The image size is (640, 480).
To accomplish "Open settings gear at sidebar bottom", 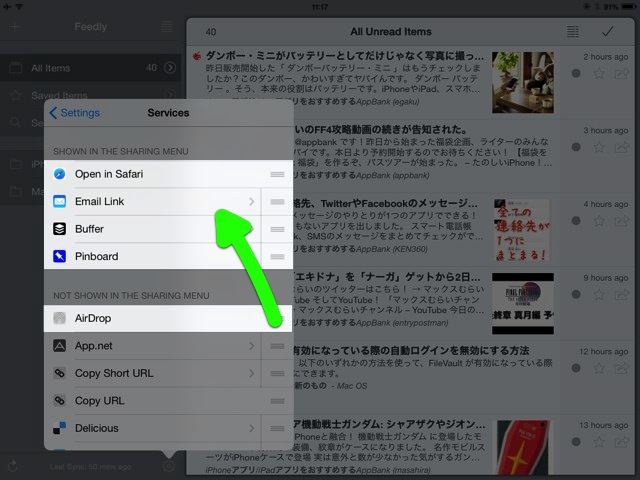I will point(169,465).
